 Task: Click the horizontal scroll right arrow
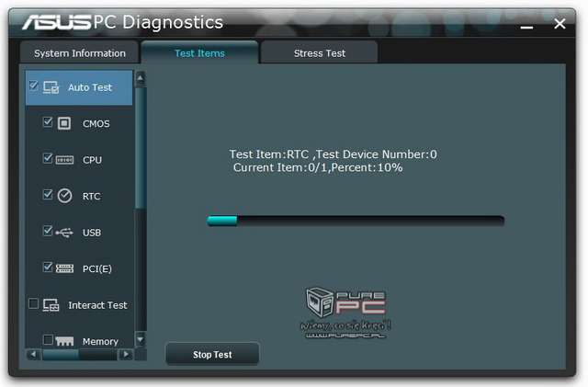[126, 354]
